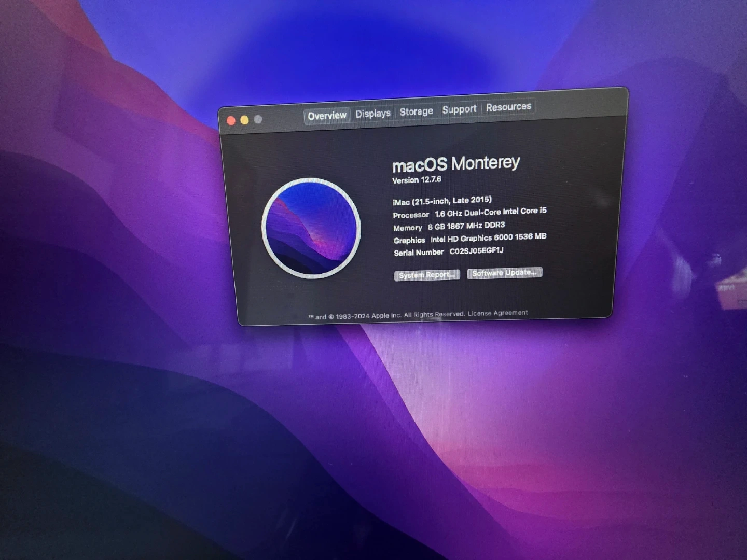747x560 pixels.
Task: Click the grayed-out zoom window button
Action: pyautogui.click(x=258, y=119)
